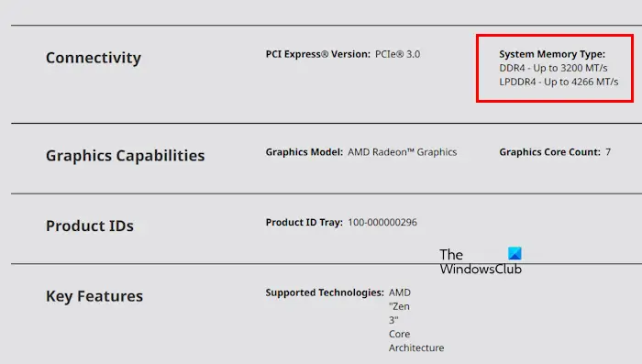Click the Product IDs heading

[x=90, y=226]
